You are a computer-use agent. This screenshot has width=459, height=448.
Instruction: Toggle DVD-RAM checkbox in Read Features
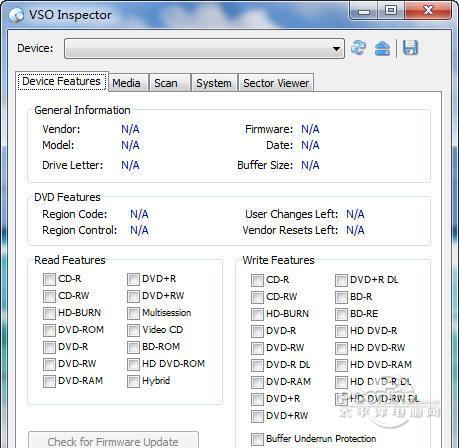click(x=49, y=381)
